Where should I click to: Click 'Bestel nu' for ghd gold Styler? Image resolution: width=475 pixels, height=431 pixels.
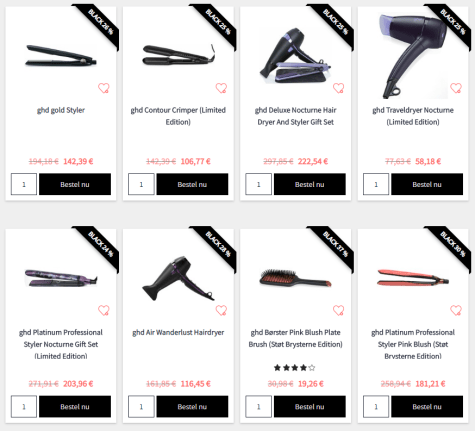[x=75, y=184]
